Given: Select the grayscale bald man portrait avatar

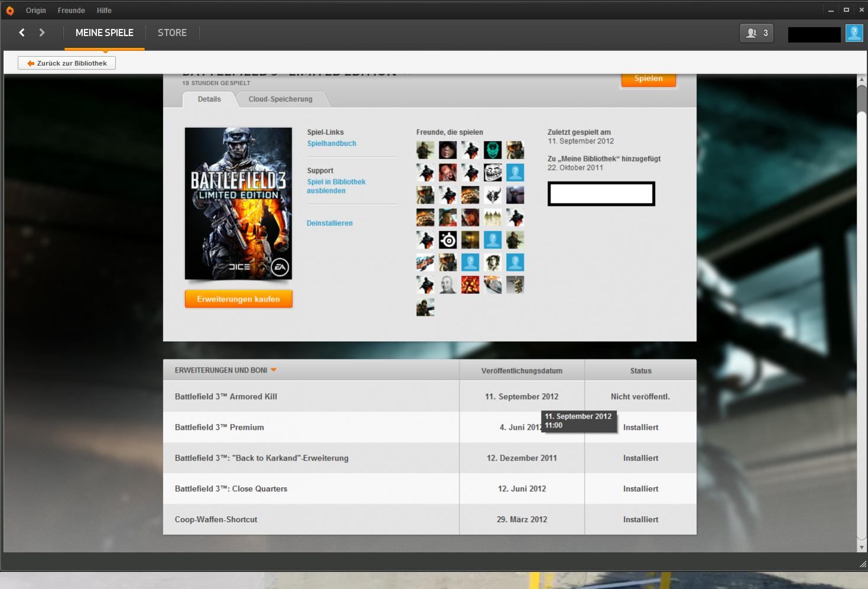Looking at the screenshot, I should pos(448,285).
